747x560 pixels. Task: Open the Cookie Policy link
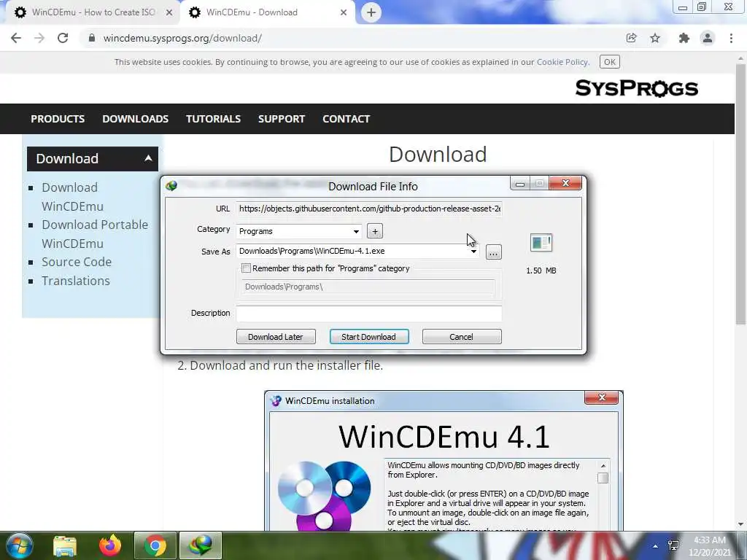coord(562,62)
